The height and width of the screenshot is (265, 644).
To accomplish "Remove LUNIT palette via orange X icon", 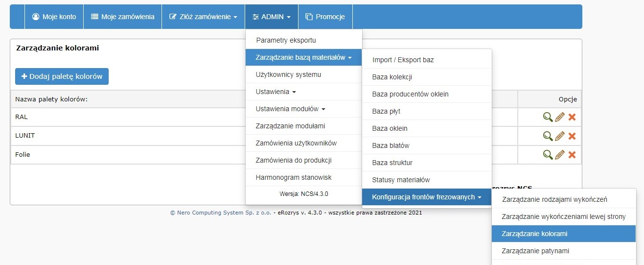I will (572, 136).
